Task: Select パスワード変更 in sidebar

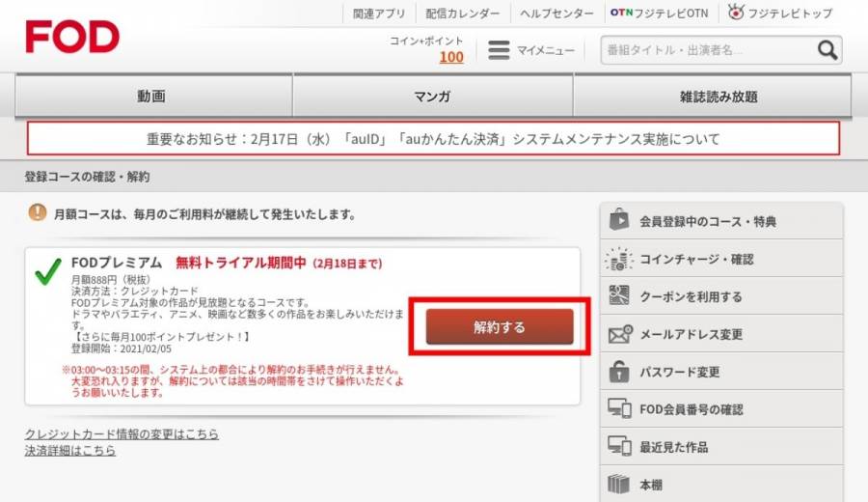Action: pyautogui.click(x=721, y=372)
